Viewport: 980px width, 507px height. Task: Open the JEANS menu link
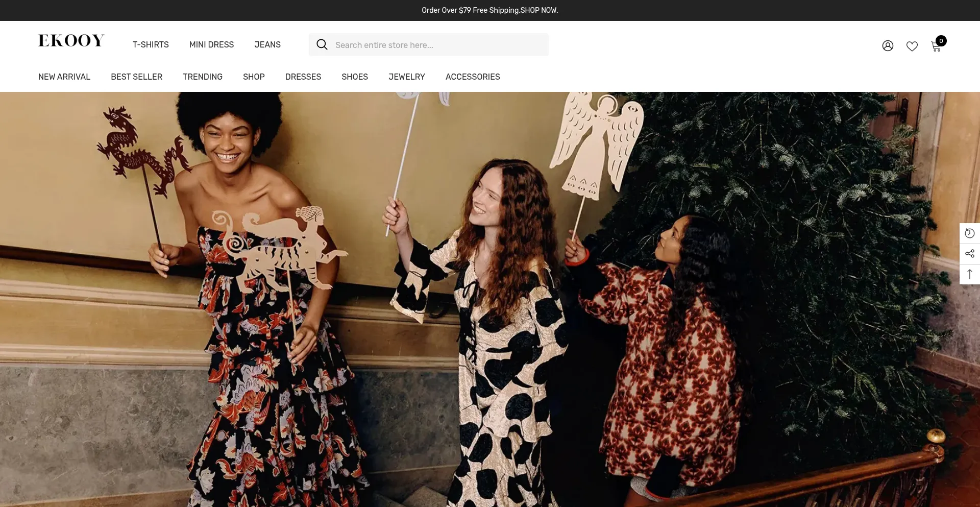coord(267,45)
